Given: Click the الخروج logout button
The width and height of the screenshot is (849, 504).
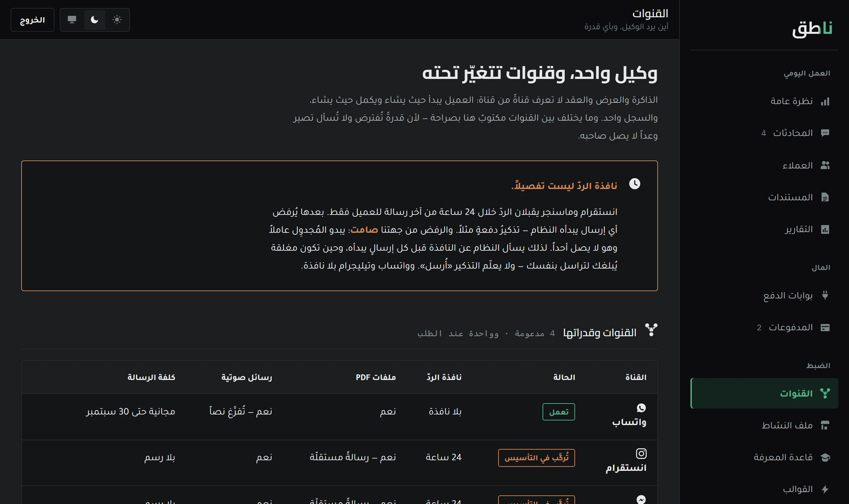Looking at the screenshot, I should pos(32,20).
